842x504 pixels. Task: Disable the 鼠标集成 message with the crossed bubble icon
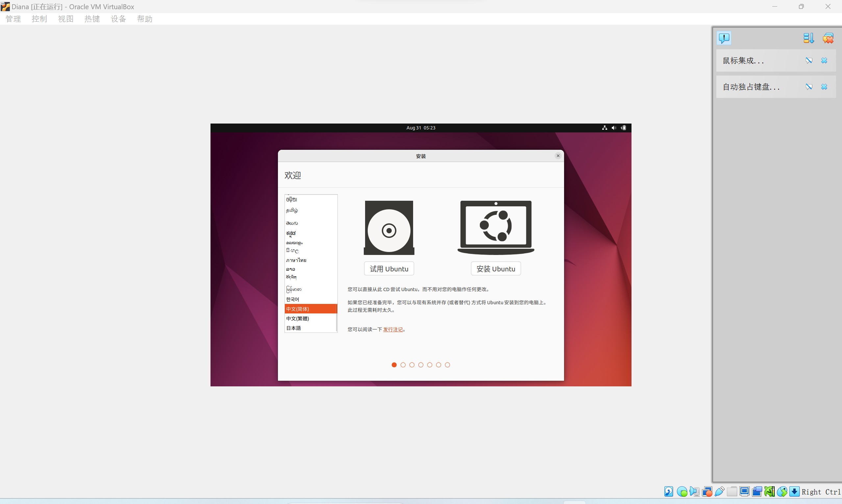[809, 60]
